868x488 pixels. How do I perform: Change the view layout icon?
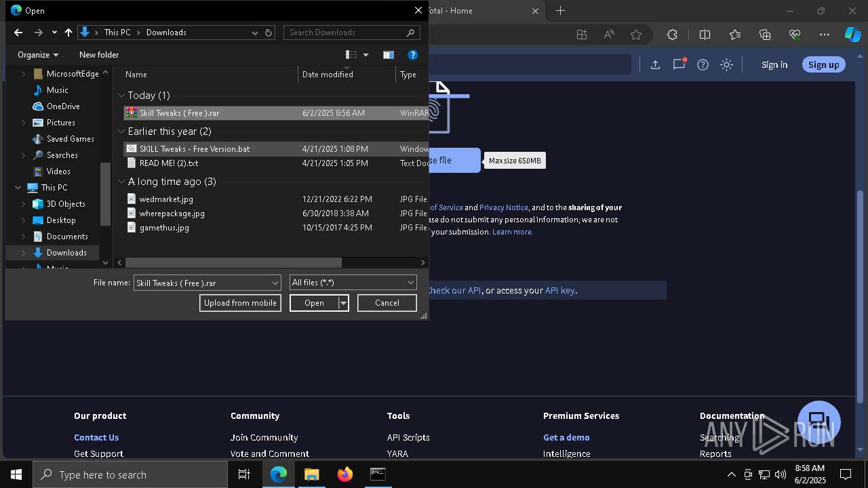[351, 55]
